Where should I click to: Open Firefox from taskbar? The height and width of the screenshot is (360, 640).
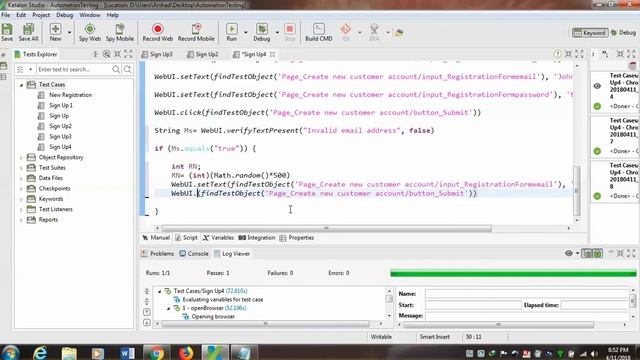coord(186,353)
